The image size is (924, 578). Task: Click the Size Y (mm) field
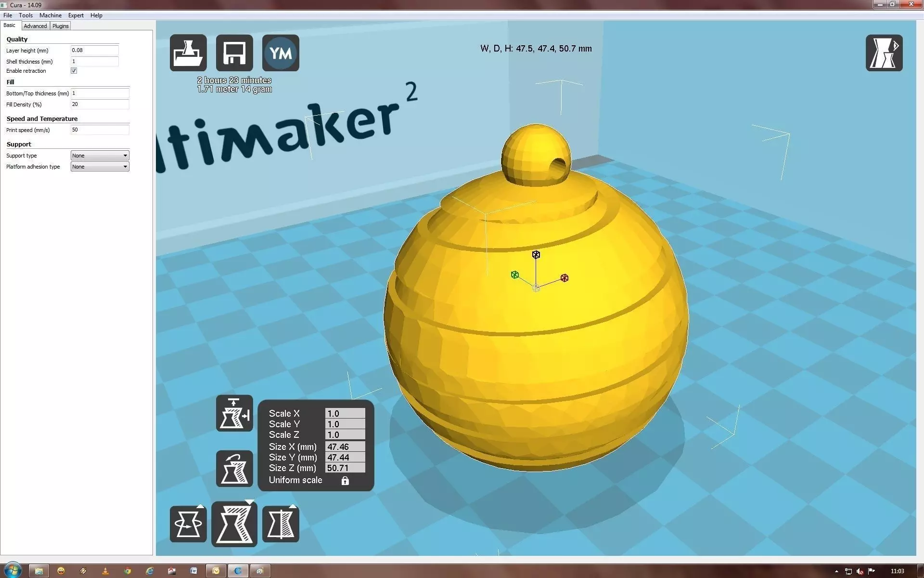345,457
